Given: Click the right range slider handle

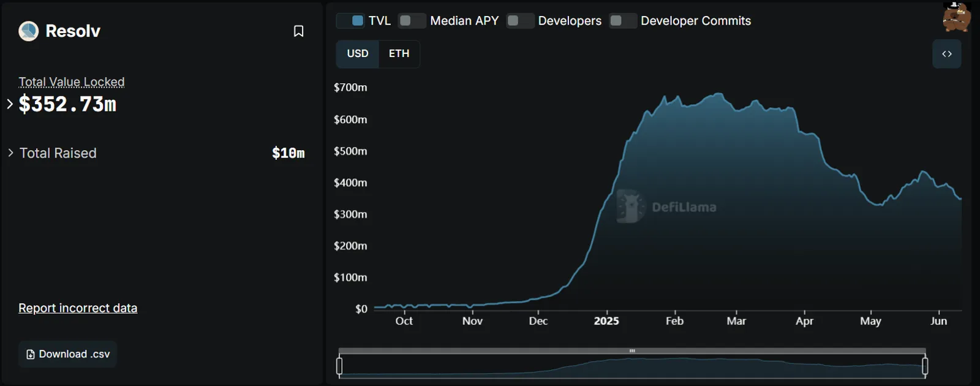Looking at the screenshot, I should (x=925, y=366).
